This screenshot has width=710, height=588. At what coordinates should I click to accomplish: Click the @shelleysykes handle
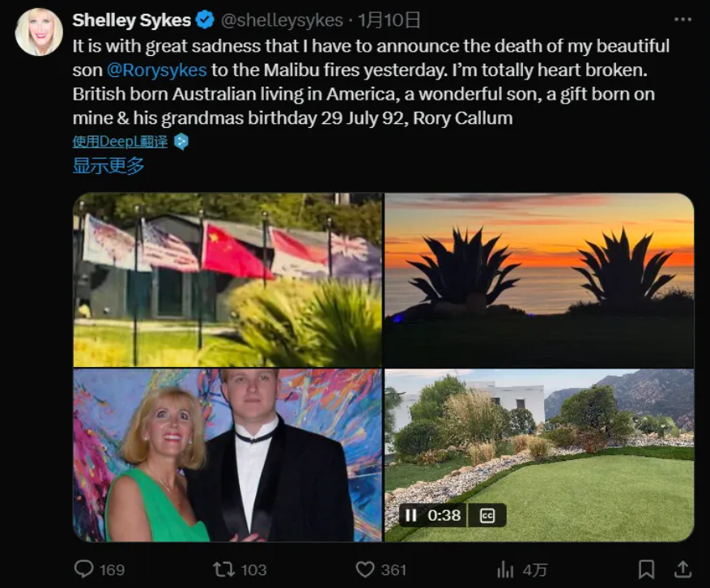tap(283, 20)
